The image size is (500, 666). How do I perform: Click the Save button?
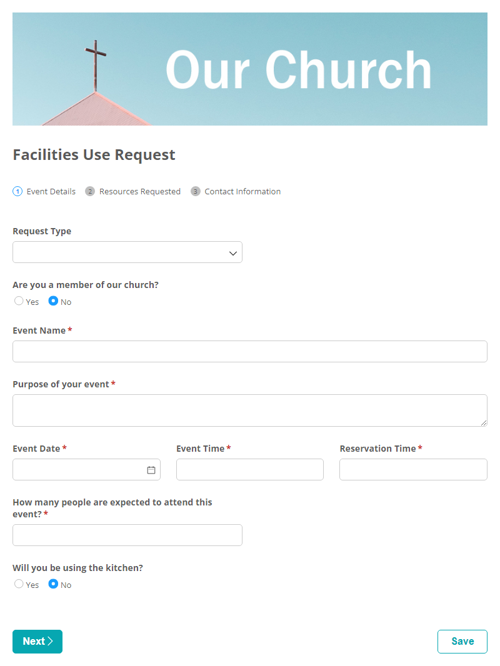coord(462,641)
